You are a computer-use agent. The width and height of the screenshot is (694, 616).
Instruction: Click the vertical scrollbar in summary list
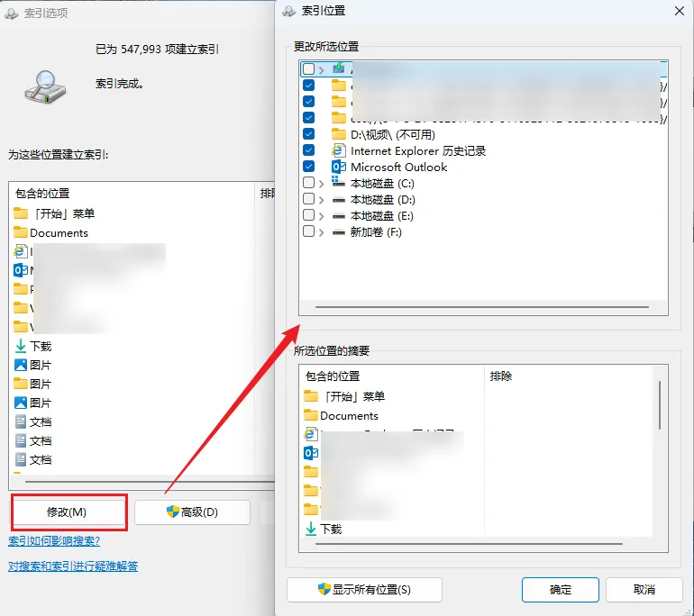point(660,405)
